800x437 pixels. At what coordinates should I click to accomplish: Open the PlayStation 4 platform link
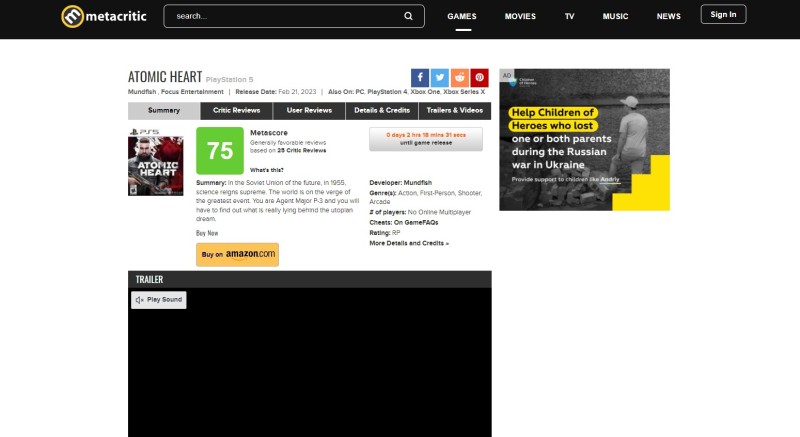pyautogui.click(x=387, y=92)
